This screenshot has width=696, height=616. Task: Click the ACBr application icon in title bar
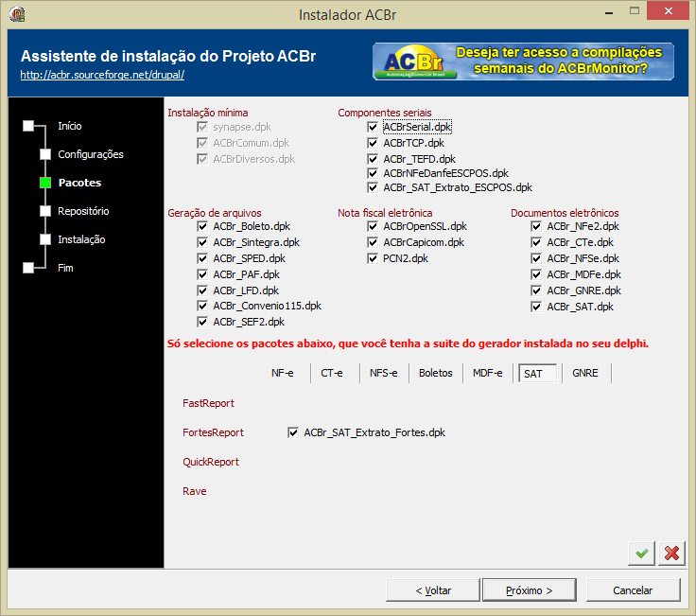(17, 14)
